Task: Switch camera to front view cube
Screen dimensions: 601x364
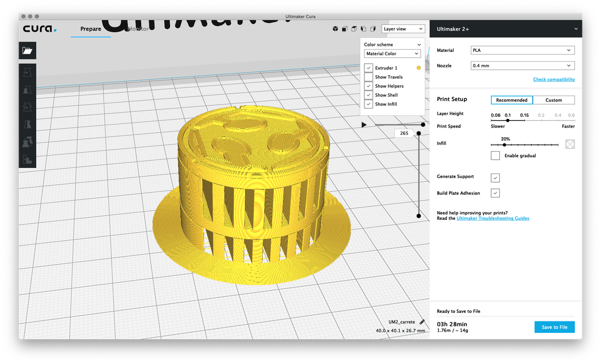Action: tap(345, 29)
